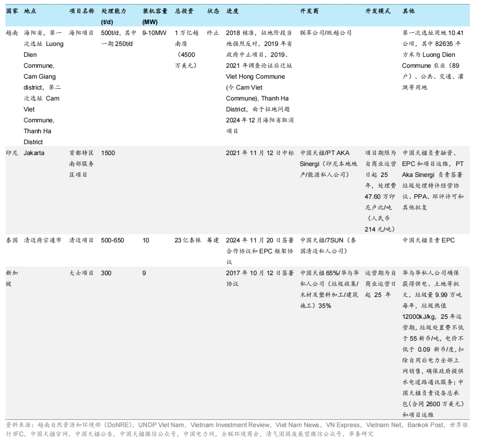The image size is (478, 448).
Task: Click the 9-10MW capacity cell
Action: tap(154, 33)
